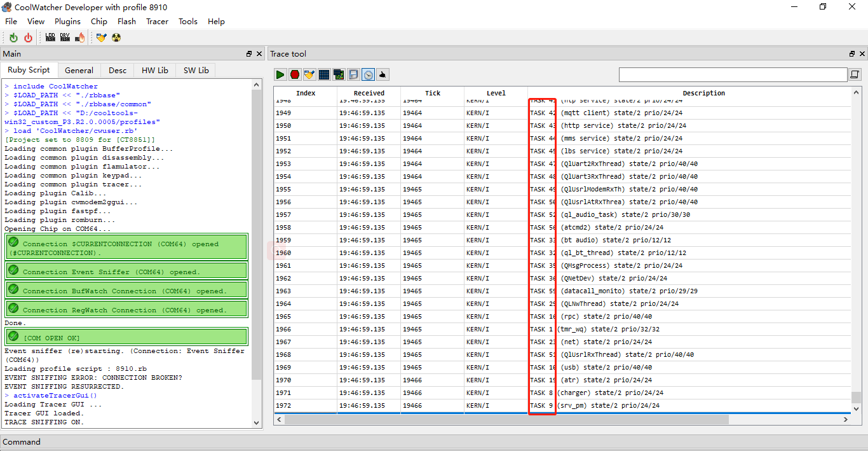868x451 pixels.
Task: Click the '[COM OPEN OK]' message
Action: point(126,337)
